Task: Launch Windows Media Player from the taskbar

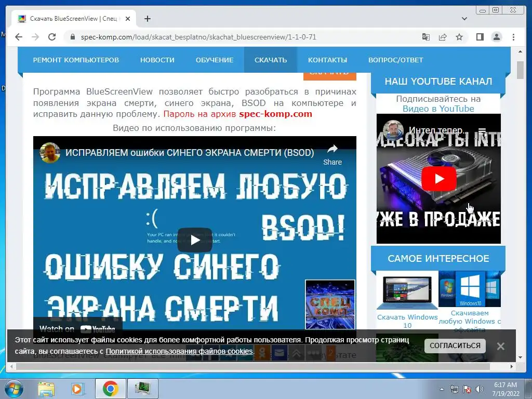Action: point(77,389)
